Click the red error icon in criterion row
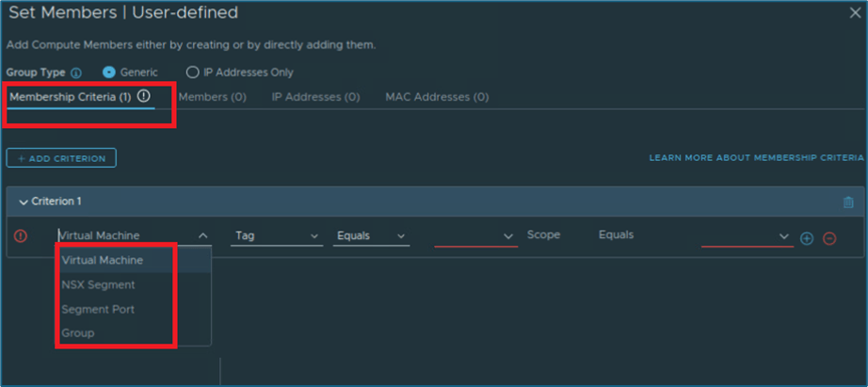 click(21, 236)
